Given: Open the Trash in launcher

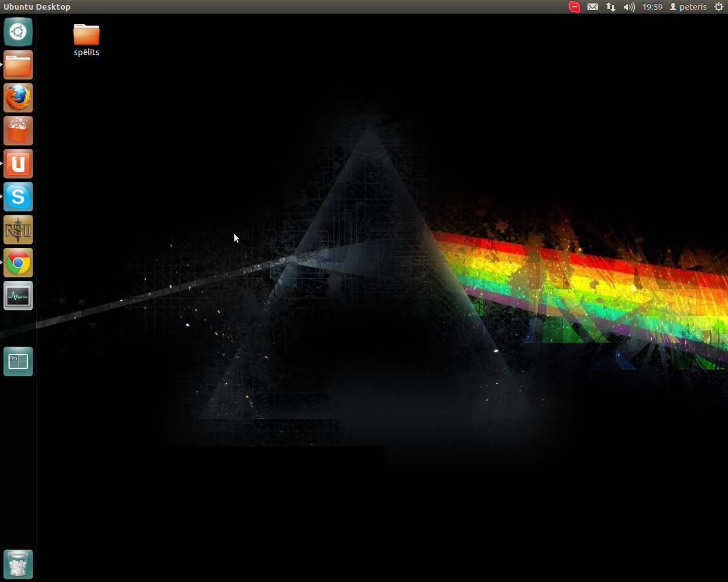Looking at the screenshot, I should pos(18,564).
